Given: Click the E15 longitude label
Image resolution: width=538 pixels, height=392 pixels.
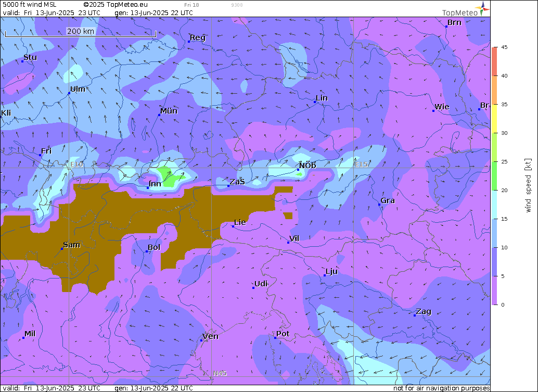Looking at the screenshot, I should coord(361,165).
